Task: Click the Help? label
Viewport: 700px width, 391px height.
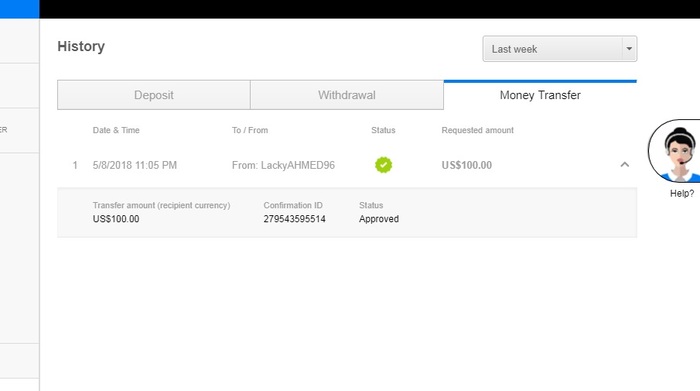Action: coord(682,194)
